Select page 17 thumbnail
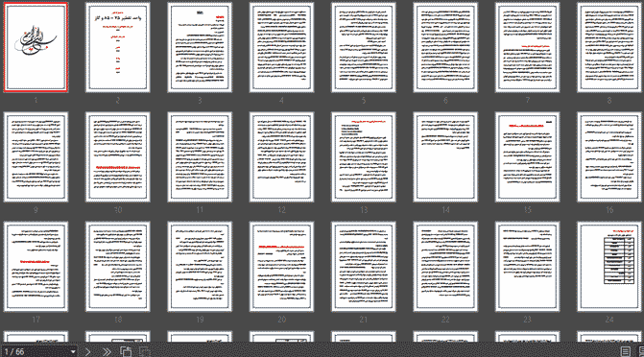This screenshot has width=644, height=357. [36, 267]
